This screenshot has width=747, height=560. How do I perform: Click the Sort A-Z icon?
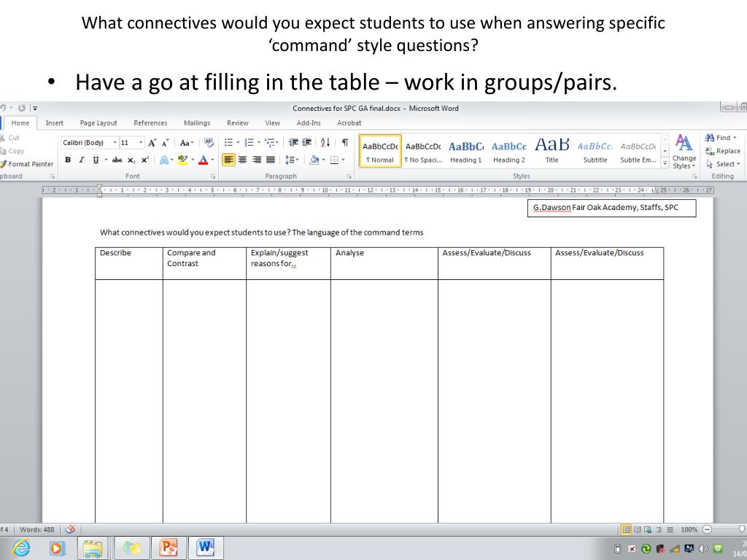pos(325,143)
